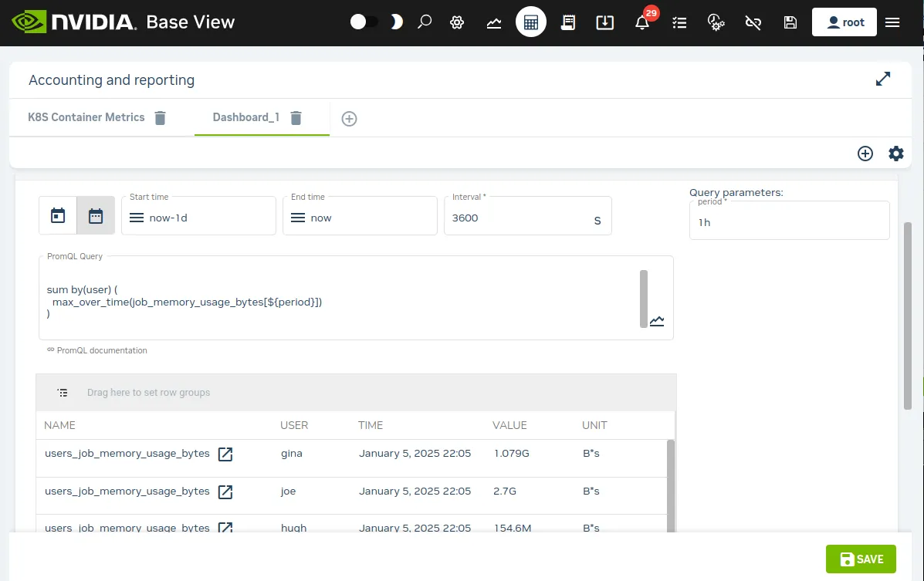Open the search magnifier icon
924x581 pixels.
coord(425,22)
